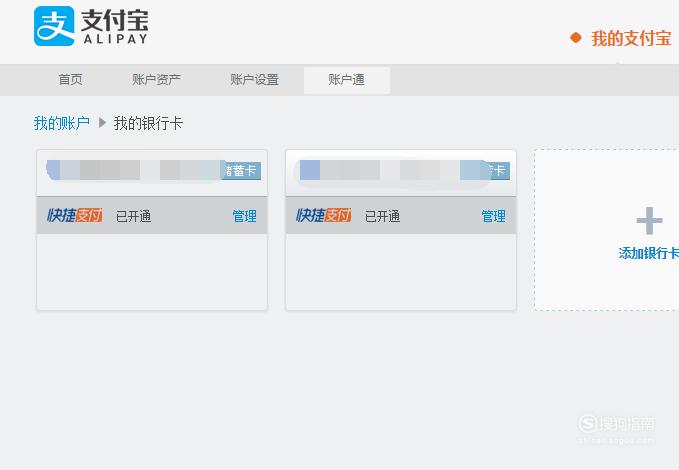Click the blurred bank name on first card

(134, 170)
